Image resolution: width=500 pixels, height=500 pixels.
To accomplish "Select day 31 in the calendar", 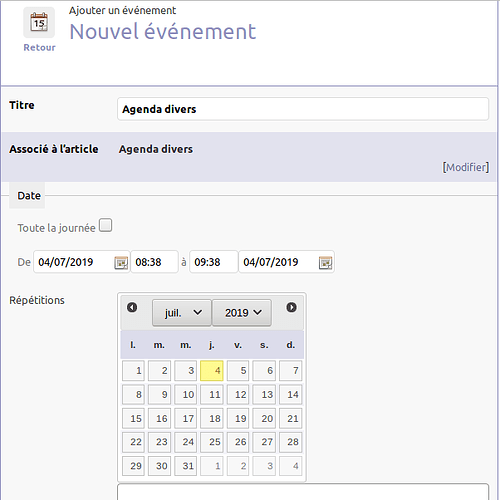I will [185, 466].
